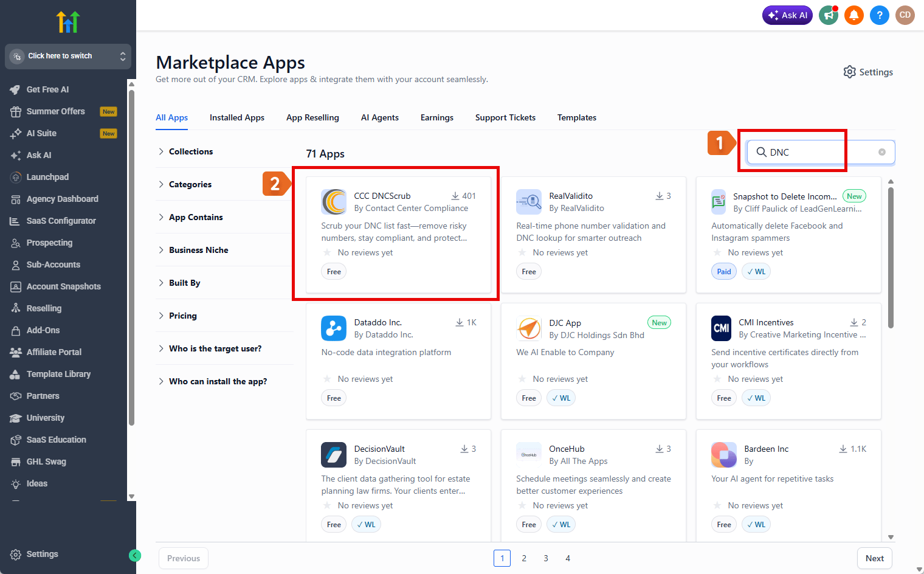Open the University graduation cap icon

(15, 418)
